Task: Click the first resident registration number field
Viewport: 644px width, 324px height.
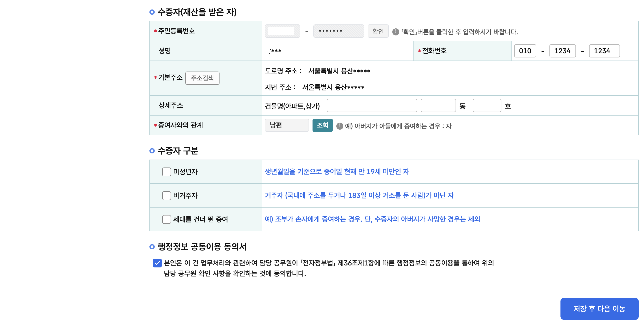Action: point(282,31)
